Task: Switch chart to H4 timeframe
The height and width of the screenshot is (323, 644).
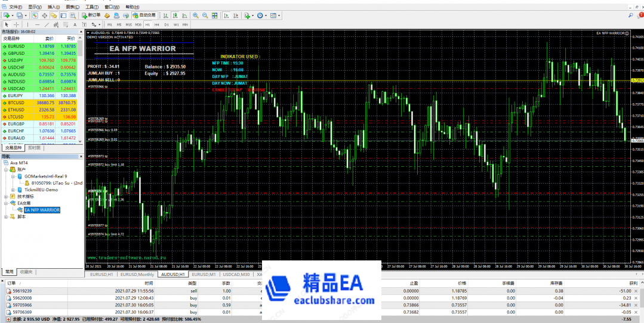Action: pyautogui.click(x=157, y=24)
